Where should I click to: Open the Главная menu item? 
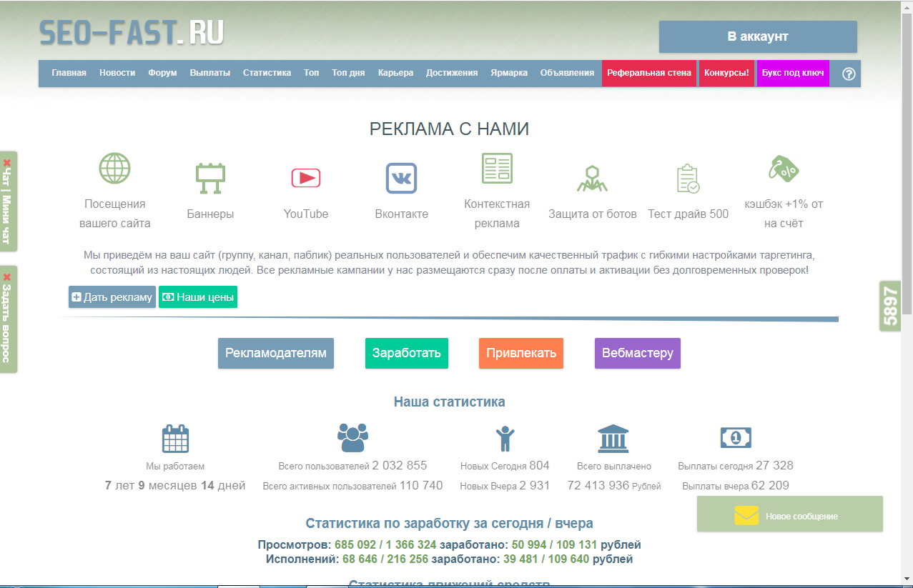coord(69,73)
